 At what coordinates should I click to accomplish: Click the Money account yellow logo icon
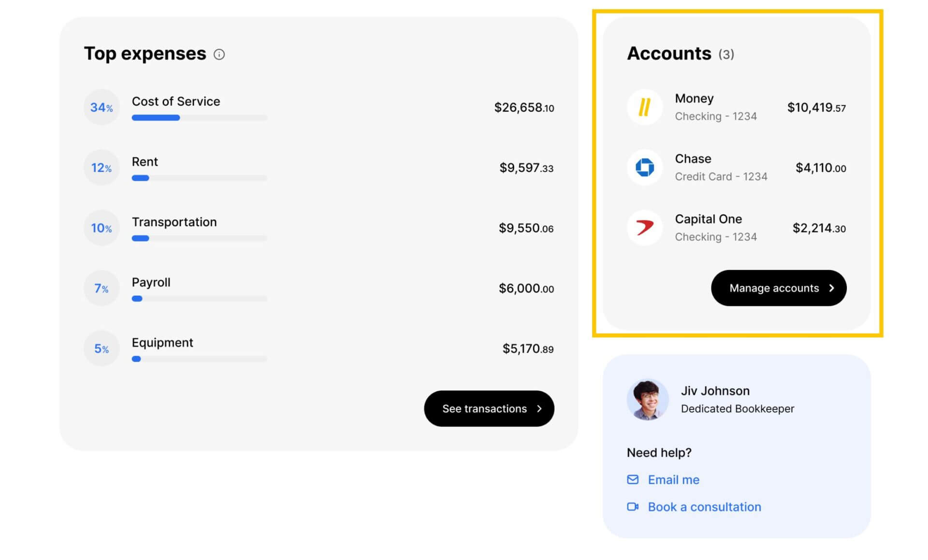[644, 107]
